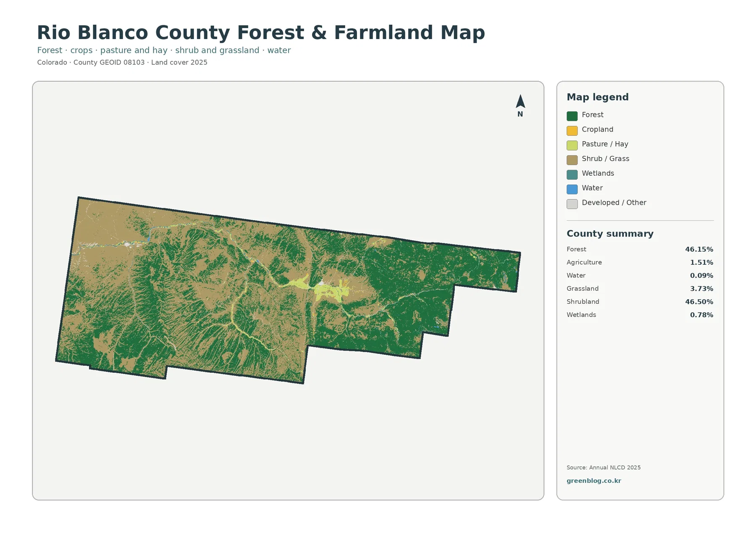Viewport: 756px width, 535px height.
Task: Click the 'Developed / Other' legend label
Action: [614, 203]
